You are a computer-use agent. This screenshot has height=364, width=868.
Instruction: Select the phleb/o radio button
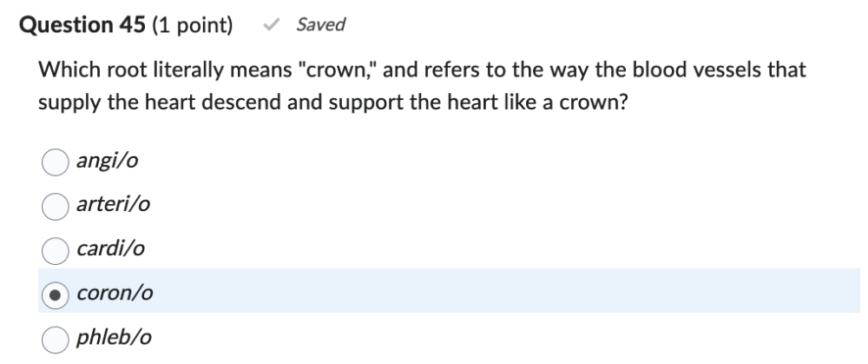56,337
